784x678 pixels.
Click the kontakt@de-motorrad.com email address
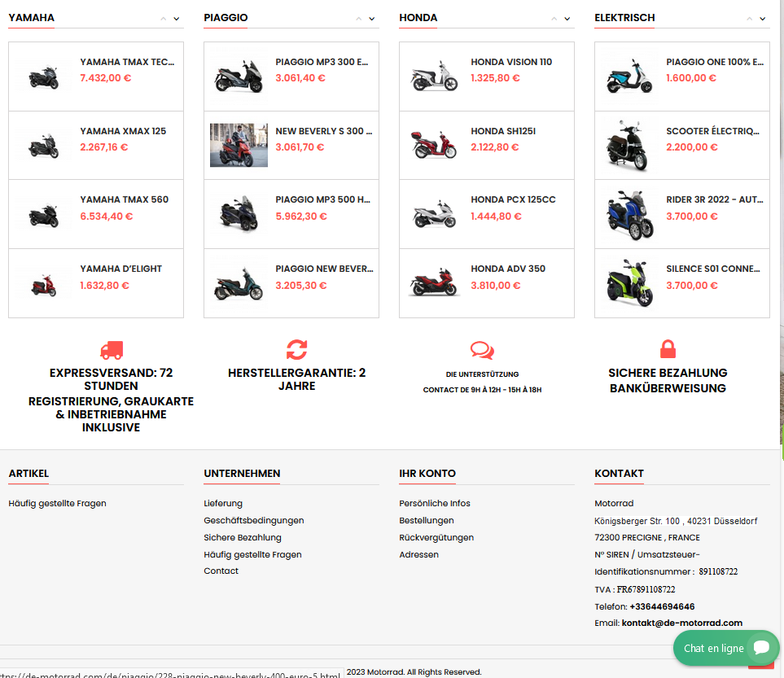tap(682, 623)
